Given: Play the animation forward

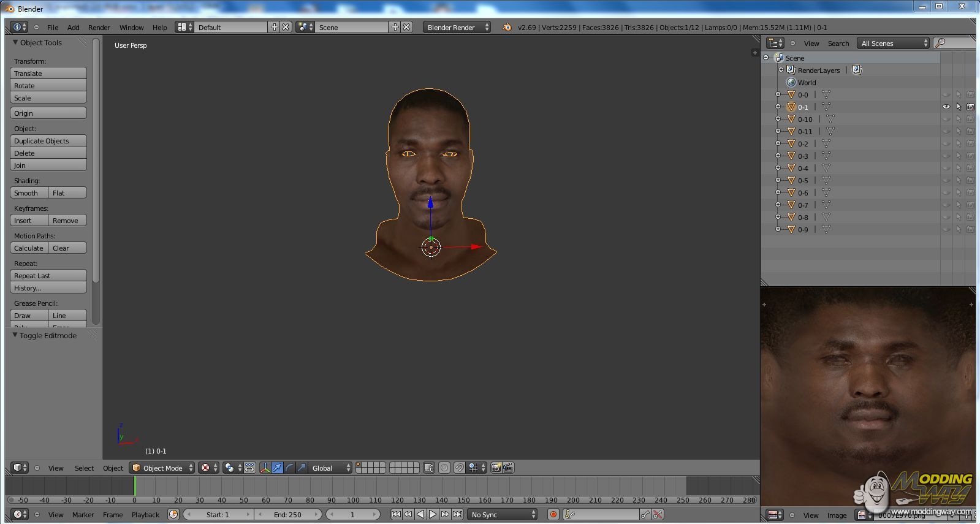Looking at the screenshot, I should 433,515.
